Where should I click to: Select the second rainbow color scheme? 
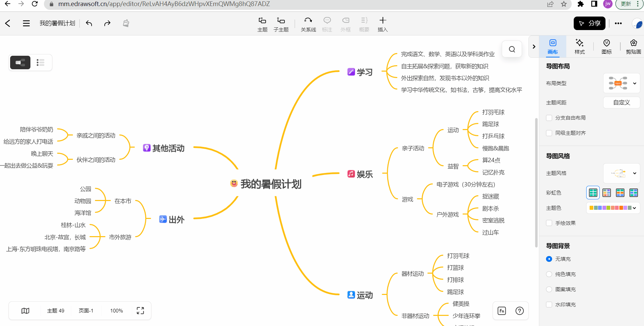(606, 193)
